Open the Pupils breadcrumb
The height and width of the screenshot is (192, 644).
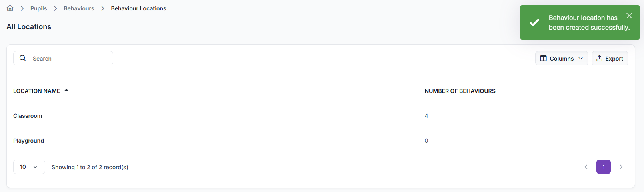tap(38, 8)
